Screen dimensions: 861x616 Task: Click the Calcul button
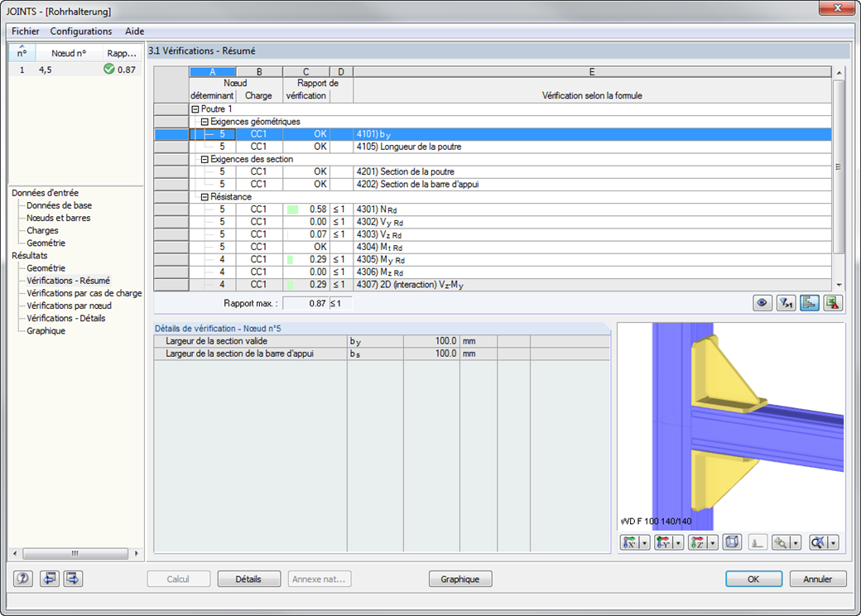coord(179,580)
